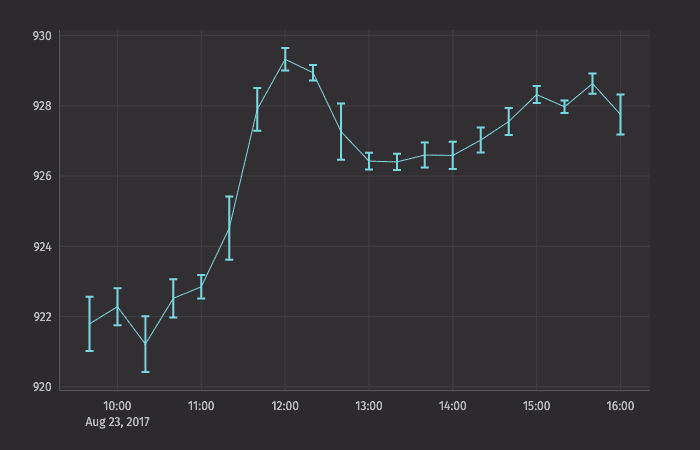This screenshot has width=700, height=450.
Task: Click the data point at 15:40
Action: click(x=593, y=83)
